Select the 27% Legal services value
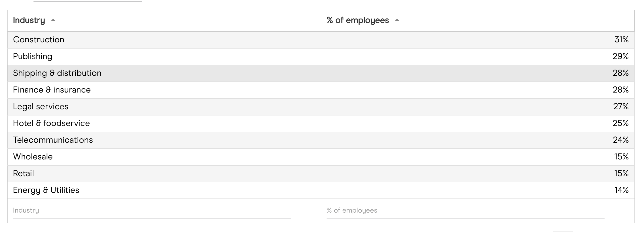The image size is (644, 232). click(x=621, y=107)
